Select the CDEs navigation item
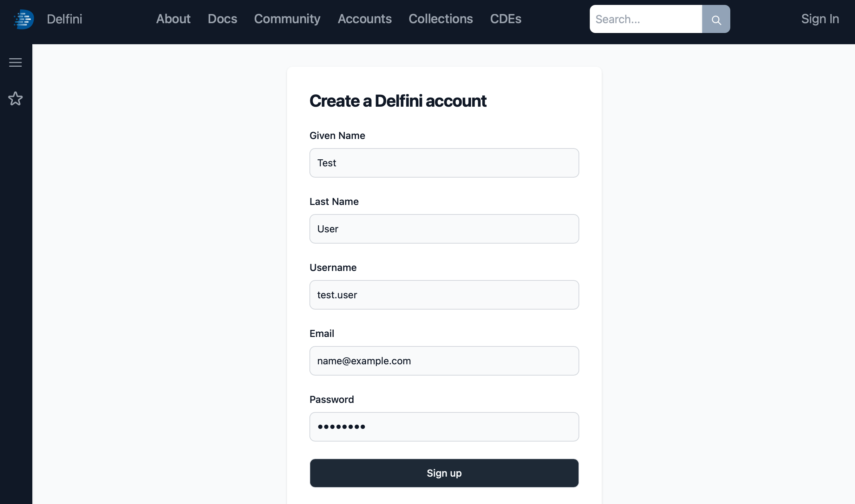The height and width of the screenshot is (504, 855). click(x=505, y=19)
